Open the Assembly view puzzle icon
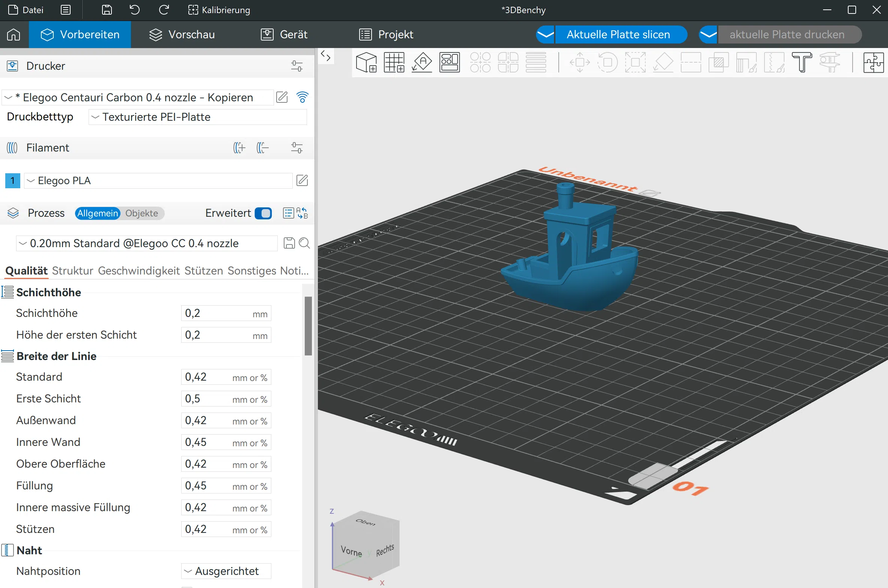888x588 pixels. (x=874, y=62)
